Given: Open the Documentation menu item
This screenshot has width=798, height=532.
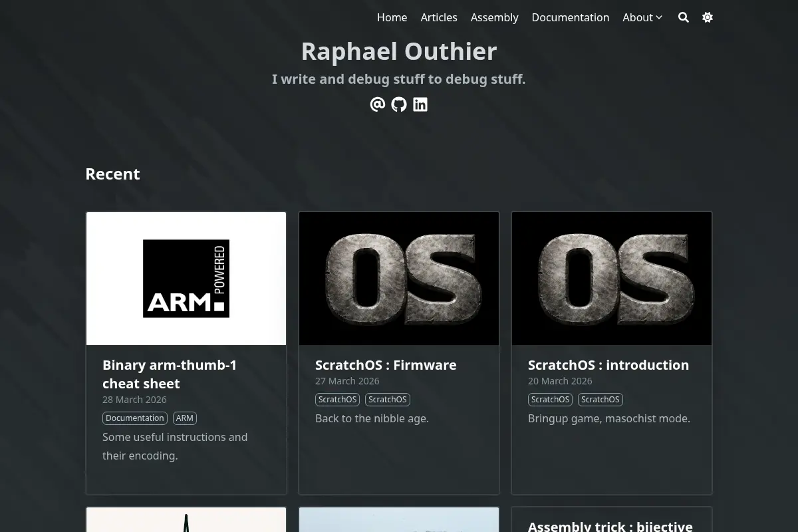Looking at the screenshot, I should [x=571, y=17].
